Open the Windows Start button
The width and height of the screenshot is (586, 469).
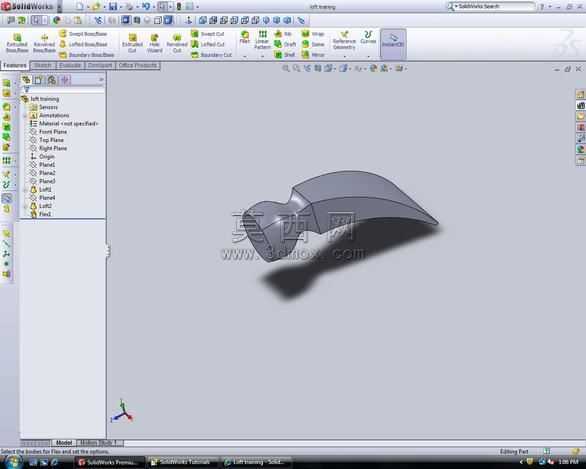[13, 462]
